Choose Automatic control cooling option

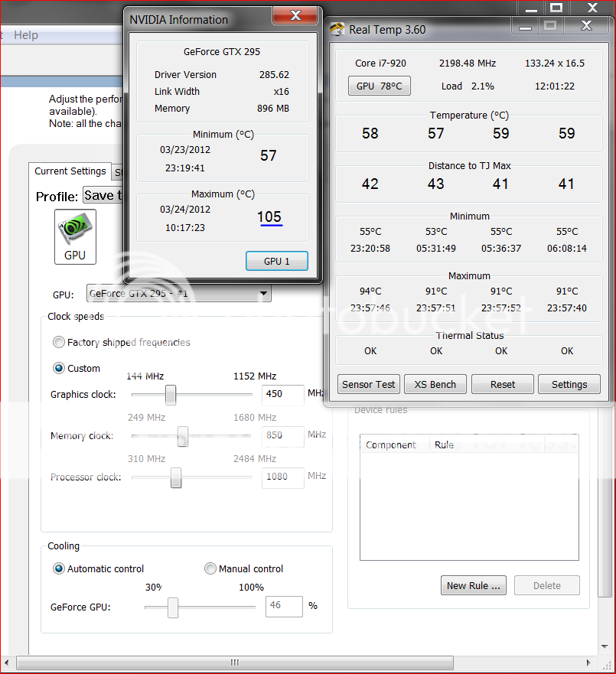pyautogui.click(x=59, y=569)
